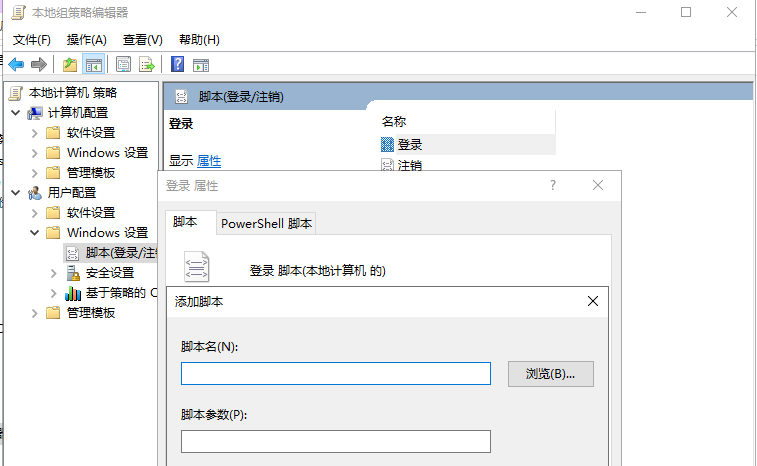Click the 浏览(B)... button

tap(551, 374)
